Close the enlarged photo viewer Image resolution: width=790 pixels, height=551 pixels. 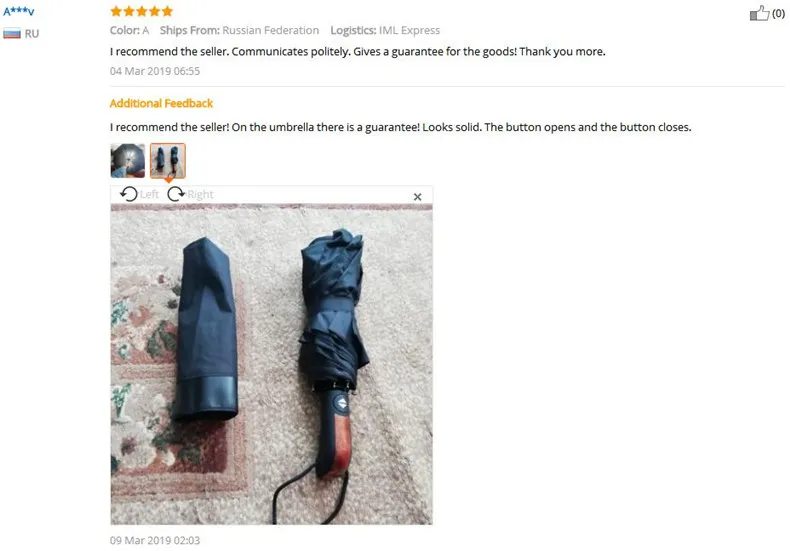click(x=417, y=197)
